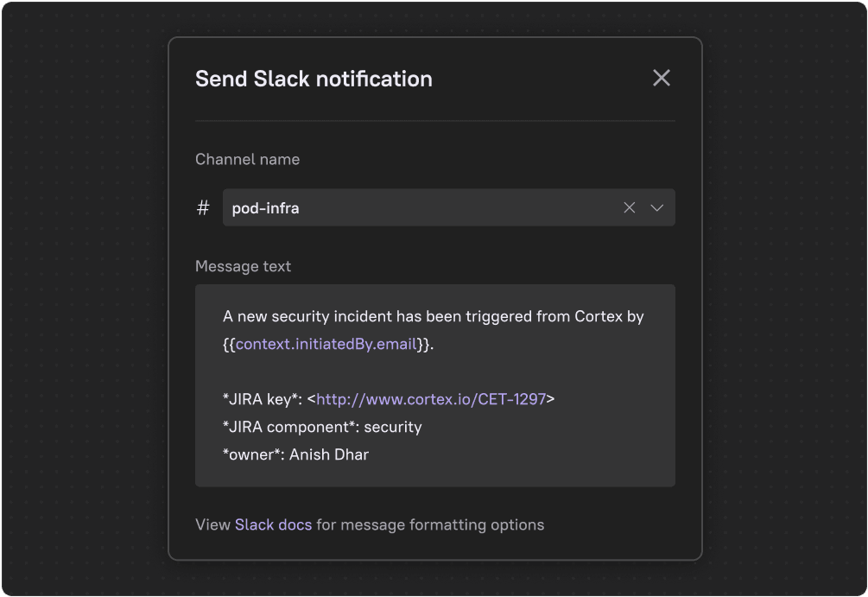Place cursor in "A new security incident" line
This screenshot has height=597, width=868.
tap(433, 316)
